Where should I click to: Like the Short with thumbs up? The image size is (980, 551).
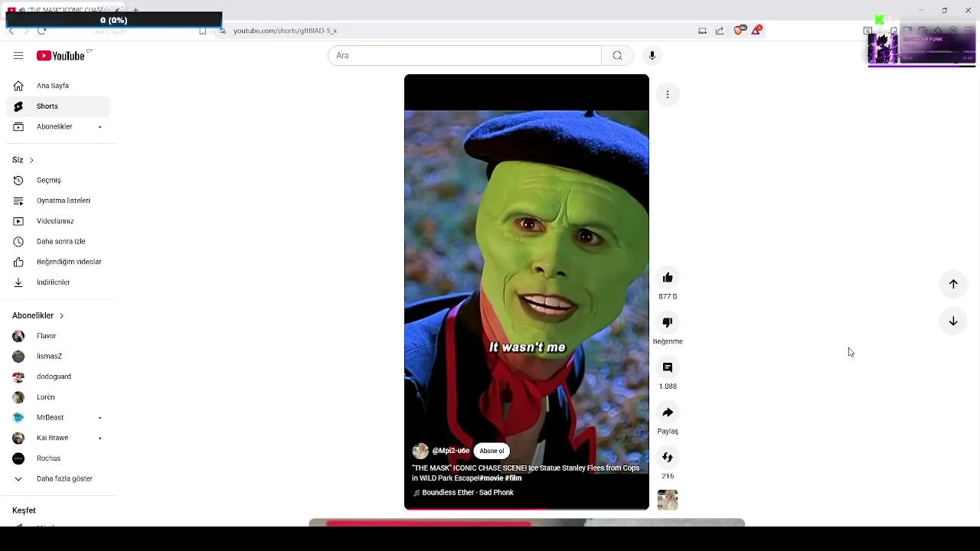click(668, 278)
